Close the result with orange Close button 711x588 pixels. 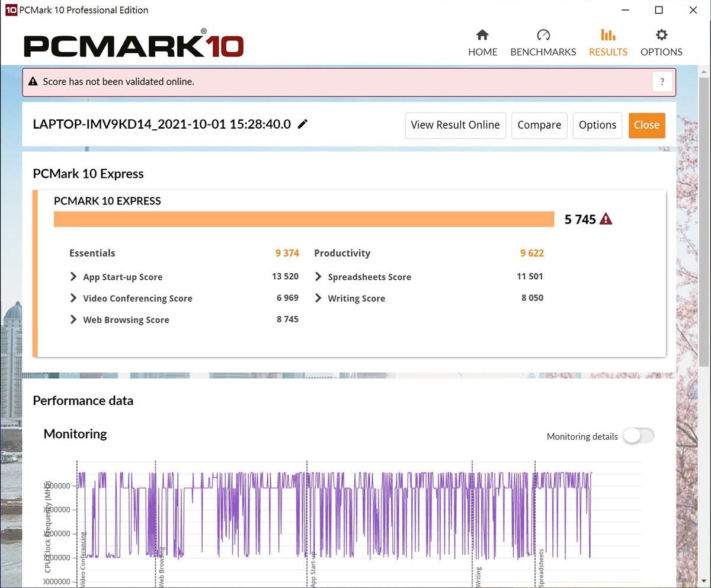point(646,125)
